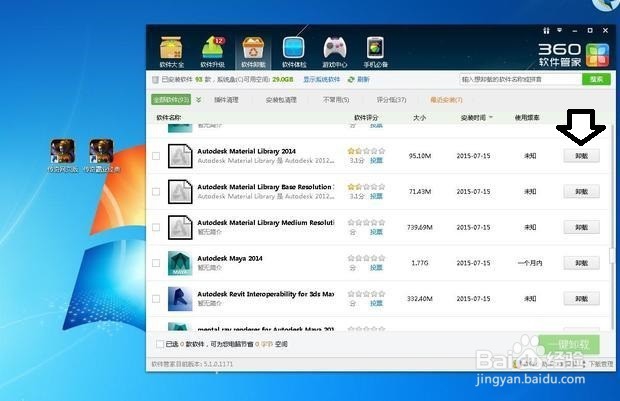
Task: Click the Autodesk Revit Interoperability icon
Action: 180,299
